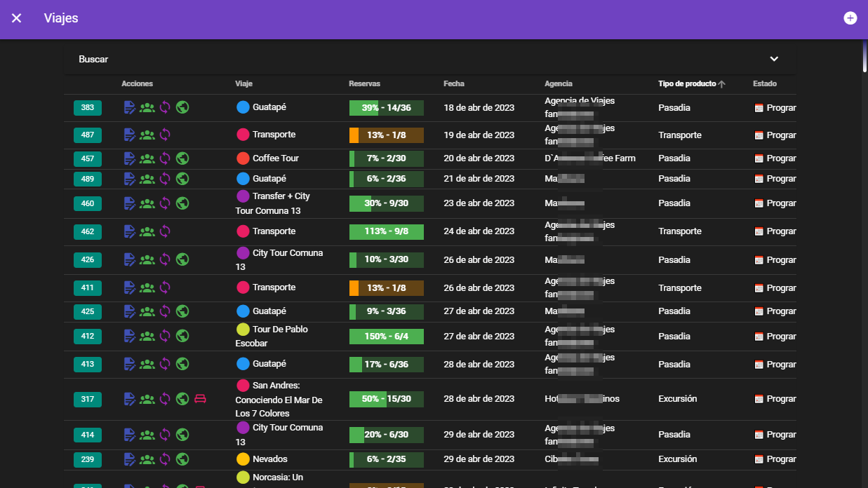This screenshot has height=488, width=868.
Task: Click the calendar icon in row 426's Estado
Action: pyautogui.click(x=759, y=260)
